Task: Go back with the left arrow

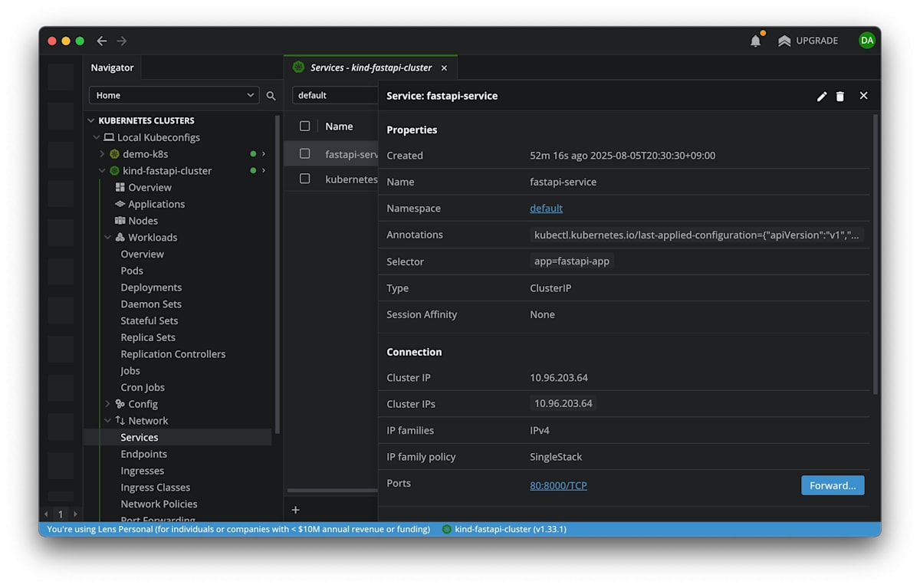Action: [x=102, y=41]
